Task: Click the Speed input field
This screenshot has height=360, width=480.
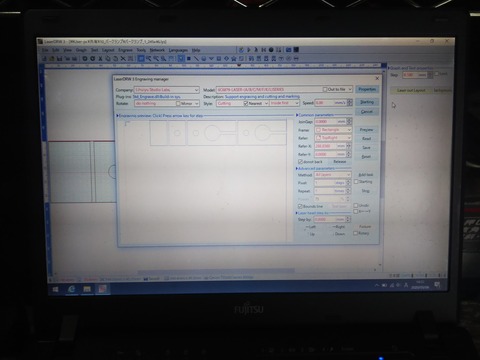Action: coord(330,103)
